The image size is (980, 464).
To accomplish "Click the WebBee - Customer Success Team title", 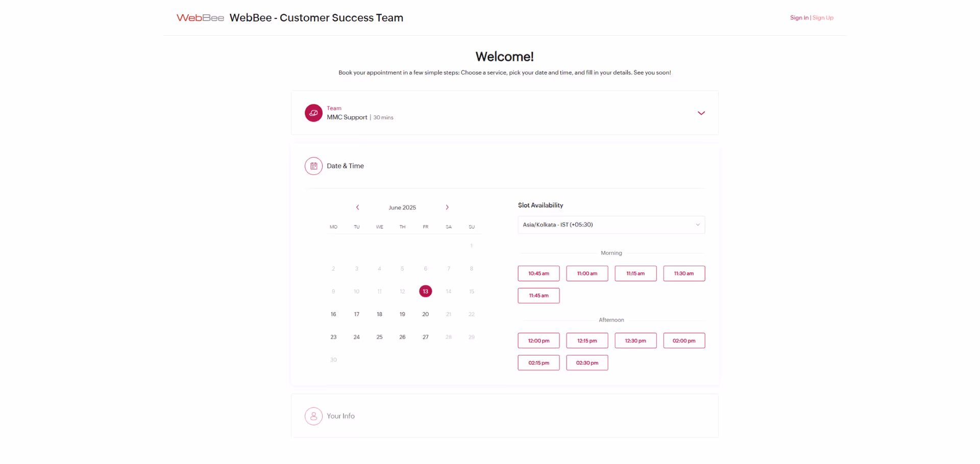I will click(x=316, y=18).
